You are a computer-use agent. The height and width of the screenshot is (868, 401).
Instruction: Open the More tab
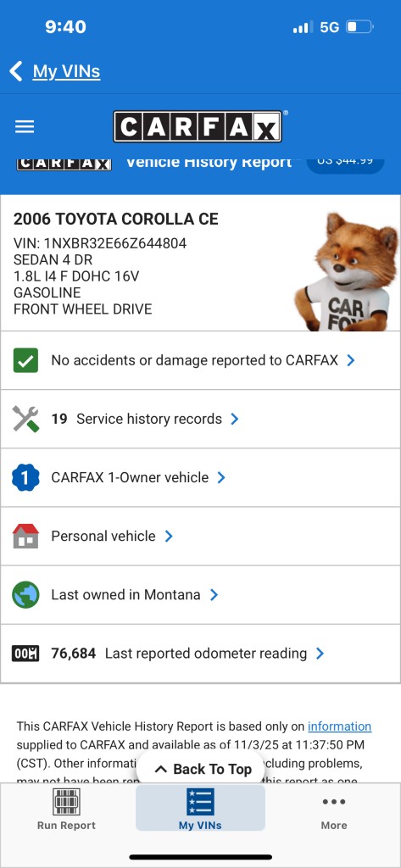334,809
